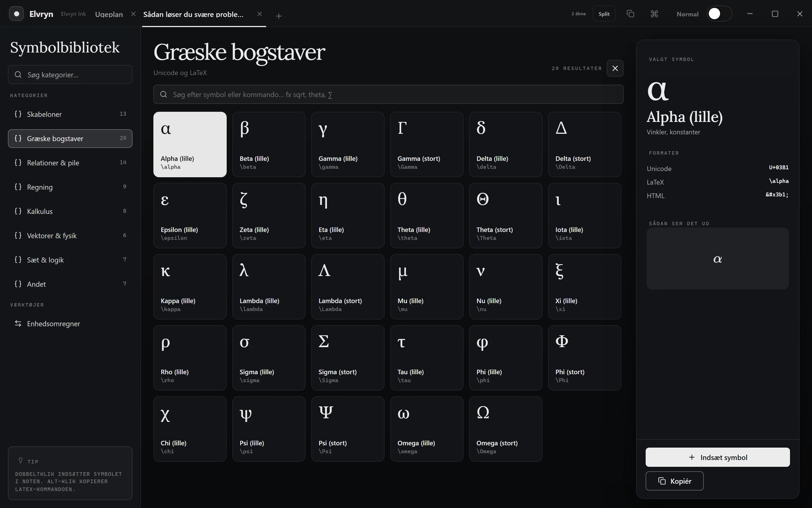Open the Skabeloner category

(x=70, y=114)
